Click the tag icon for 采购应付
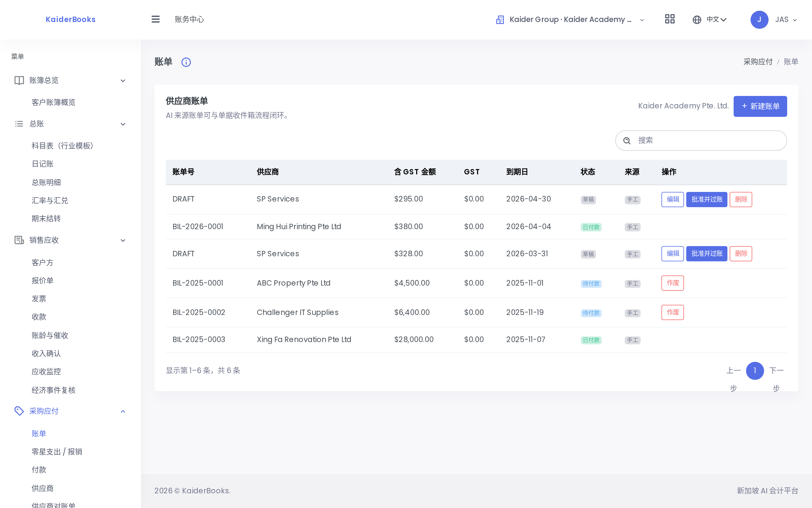Image resolution: width=812 pixels, height=508 pixels. coord(19,411)
